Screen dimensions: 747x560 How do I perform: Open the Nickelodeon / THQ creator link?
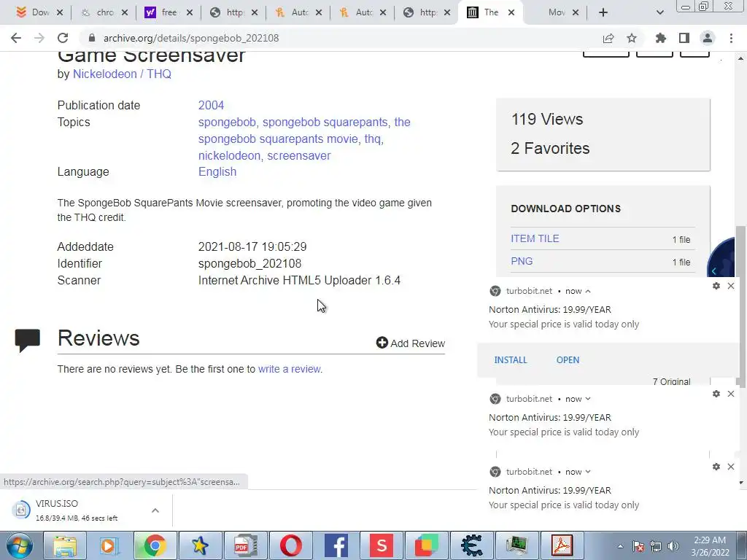pos(122,74)
